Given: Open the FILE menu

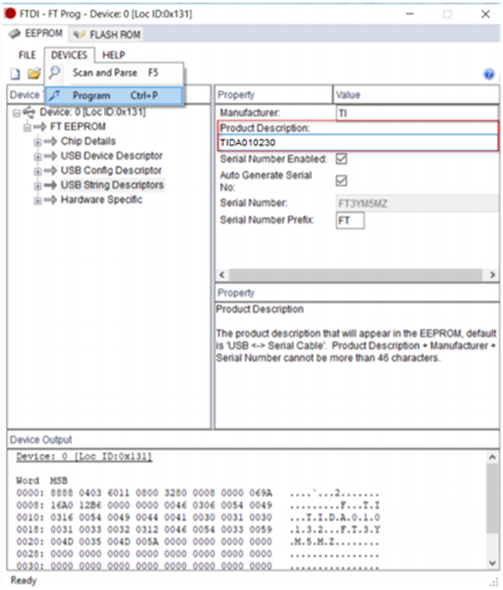Looking at the screenshot, I should pos(27,55).
